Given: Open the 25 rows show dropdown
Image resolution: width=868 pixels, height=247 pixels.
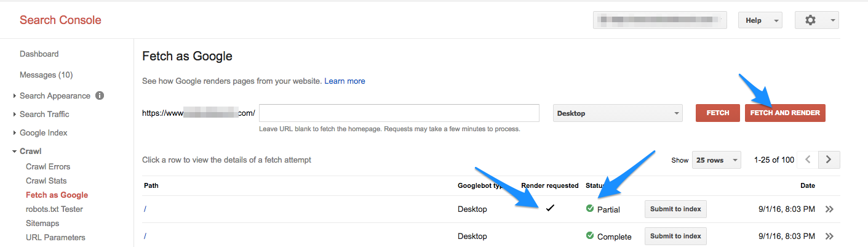Looking at the screenshot, I should click(x=716, y=160).
